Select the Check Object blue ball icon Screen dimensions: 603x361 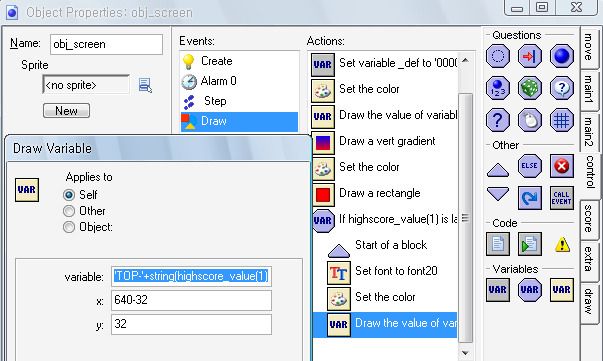pos(561,56)
